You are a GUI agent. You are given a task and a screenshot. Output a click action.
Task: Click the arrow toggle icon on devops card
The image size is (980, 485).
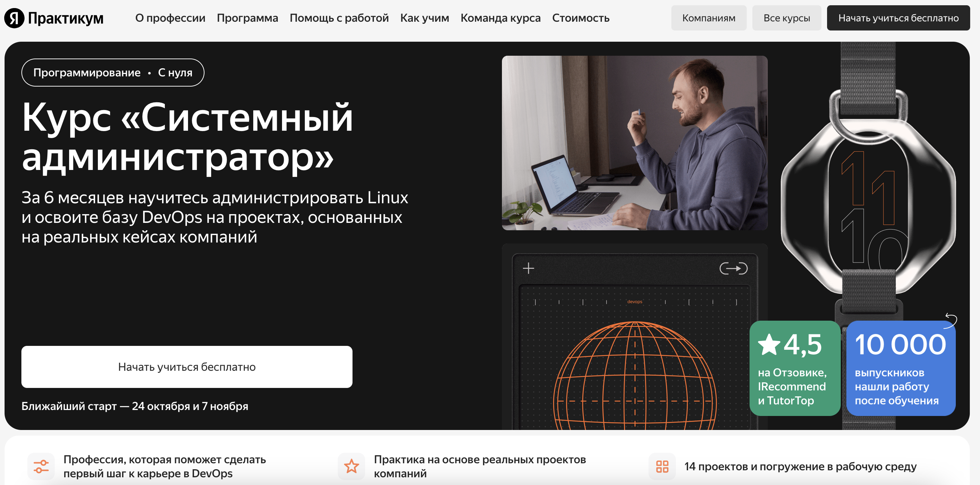[x=733, y=268]
